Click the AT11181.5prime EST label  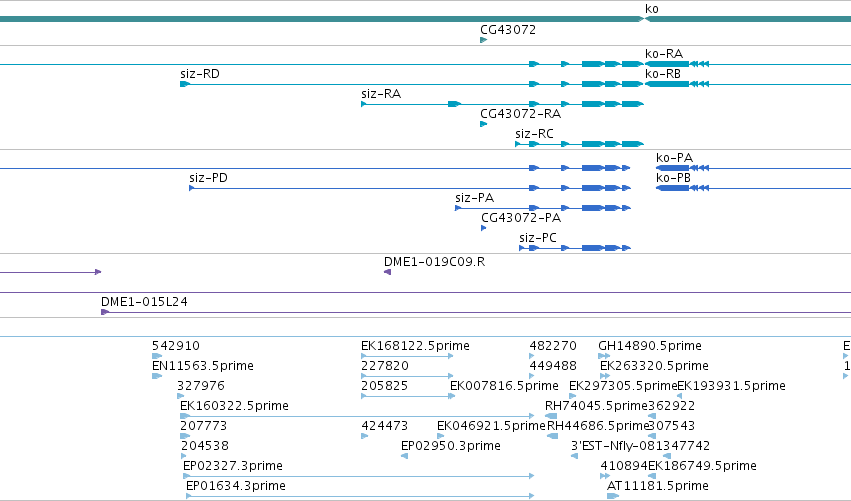click(658, 486)
